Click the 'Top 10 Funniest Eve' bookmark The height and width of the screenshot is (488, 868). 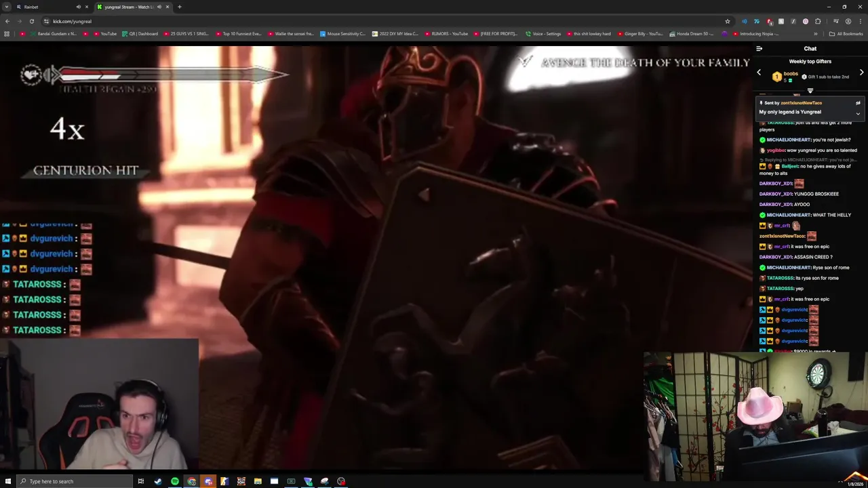238,34
